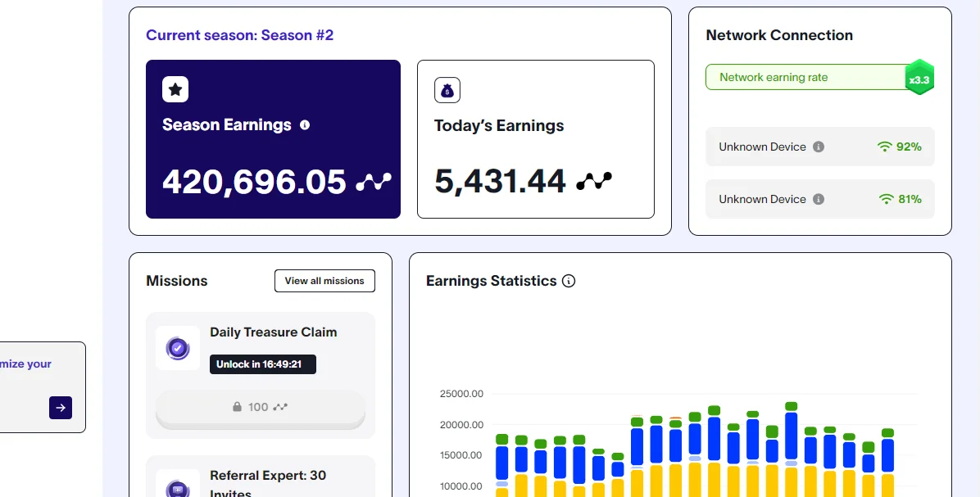Click the Daily Treasure Claim checkmark icon

tap(178, 348)
